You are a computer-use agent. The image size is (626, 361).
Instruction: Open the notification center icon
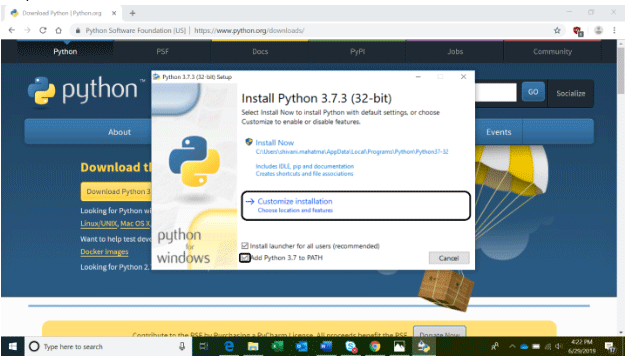pos(610,347)
